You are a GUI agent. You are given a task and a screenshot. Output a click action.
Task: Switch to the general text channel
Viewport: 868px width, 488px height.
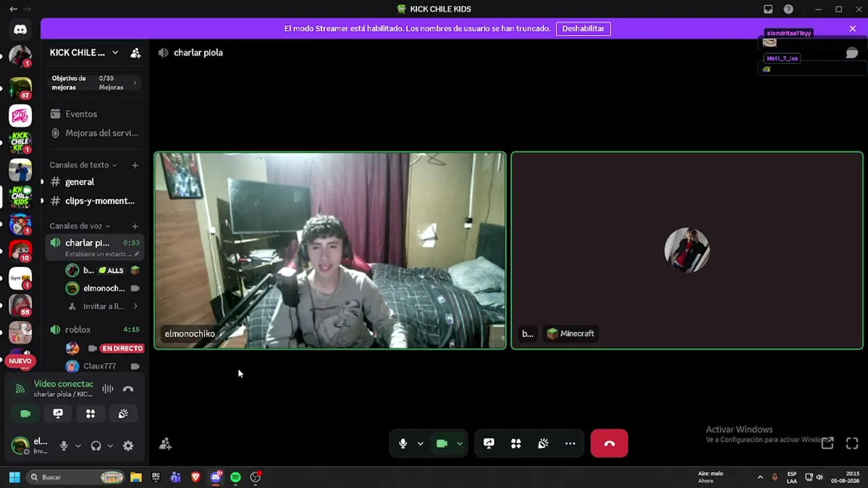94,182
